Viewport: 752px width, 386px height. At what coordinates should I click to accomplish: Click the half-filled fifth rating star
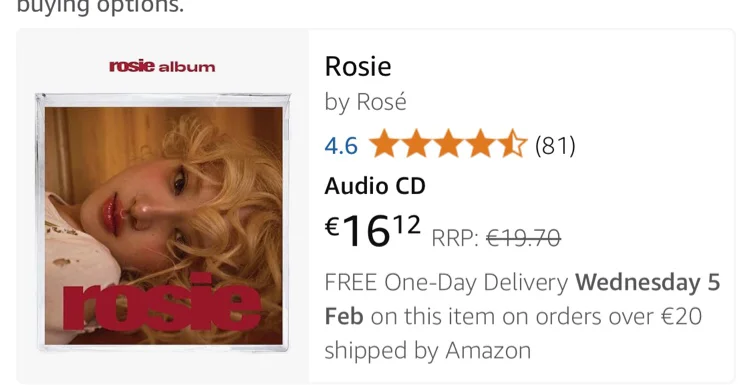[x=511, y=143]
